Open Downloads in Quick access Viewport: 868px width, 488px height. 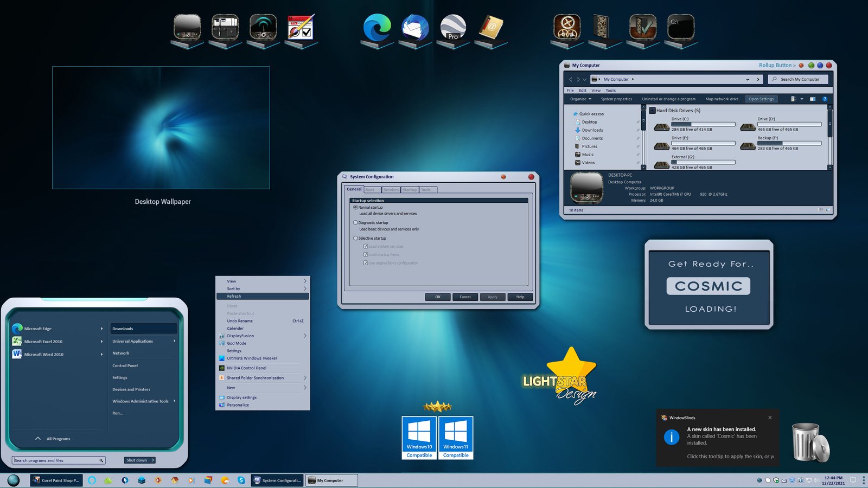[592, 130]
